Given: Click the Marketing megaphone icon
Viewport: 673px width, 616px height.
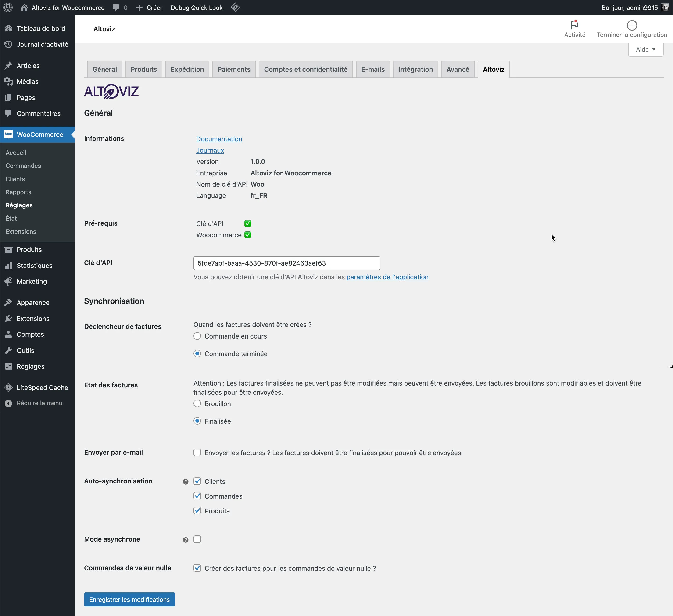Looking at the screenshot, I should point(8,281).
